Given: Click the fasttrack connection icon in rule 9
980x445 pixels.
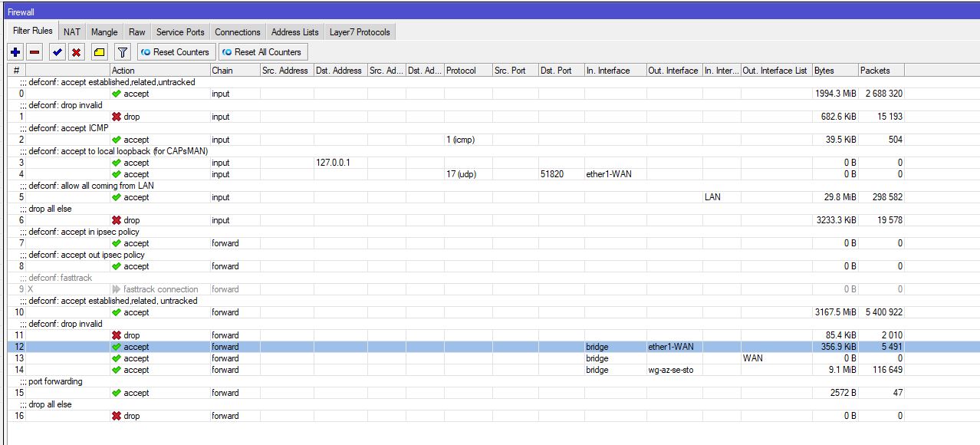Looking at the screenshot, I should (117, 289).
